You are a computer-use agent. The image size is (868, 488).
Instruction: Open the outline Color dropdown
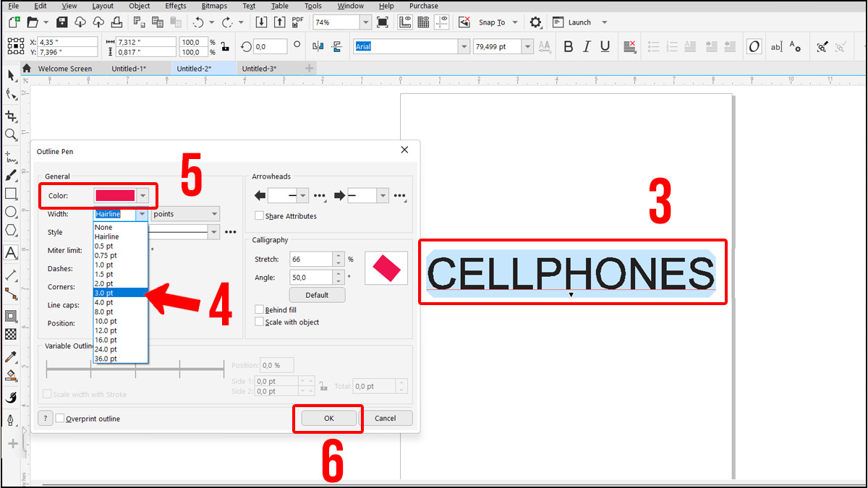tap(143, 195)
